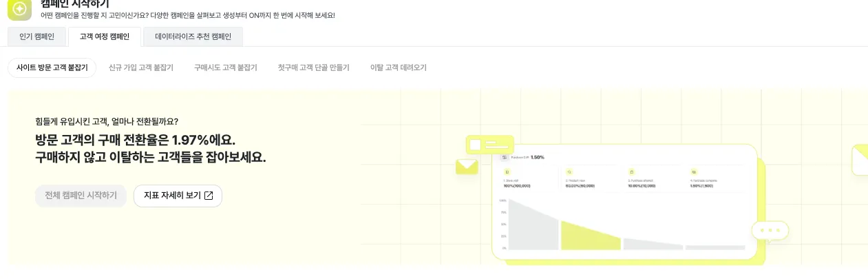Click the chat bubble with three dots
The width and height of the screenshot is (868, 279).
(770, 230)
